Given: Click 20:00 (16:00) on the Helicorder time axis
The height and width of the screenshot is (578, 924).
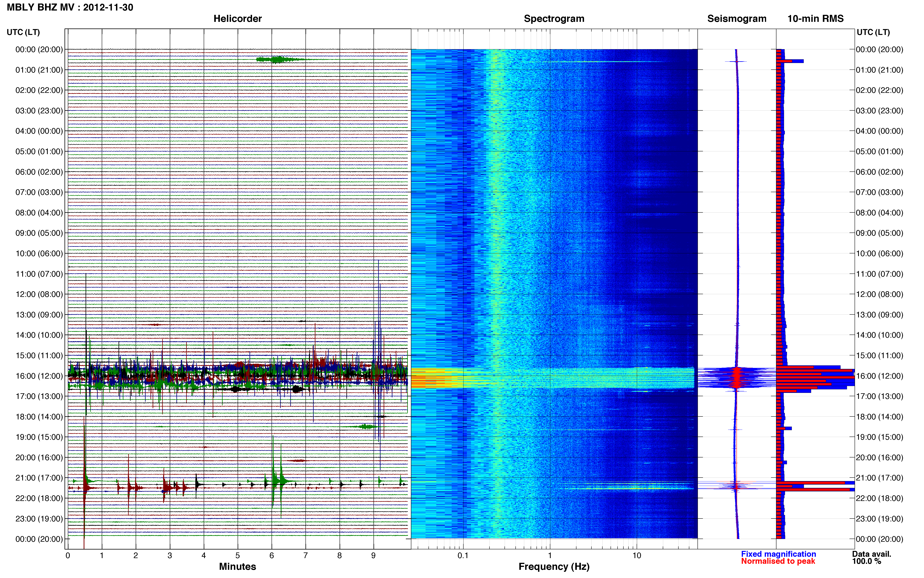Looking at the screenshot, I should click(39, 458).
